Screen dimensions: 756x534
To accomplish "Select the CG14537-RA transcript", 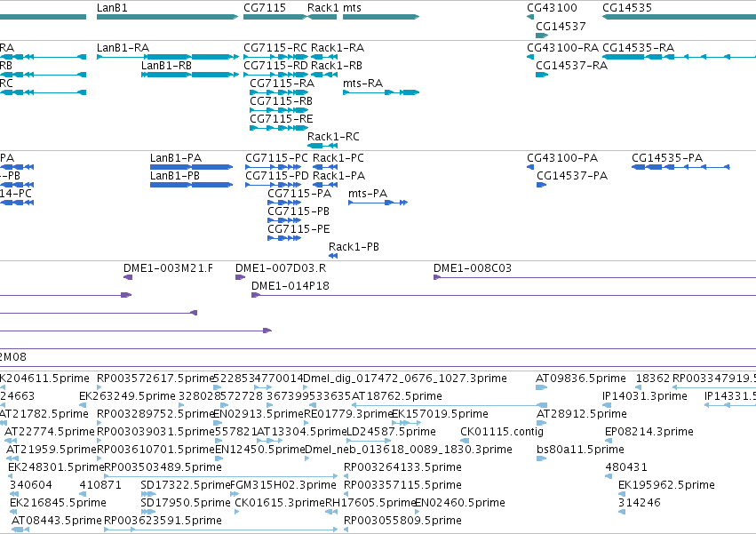I will (x=542, y=75).
